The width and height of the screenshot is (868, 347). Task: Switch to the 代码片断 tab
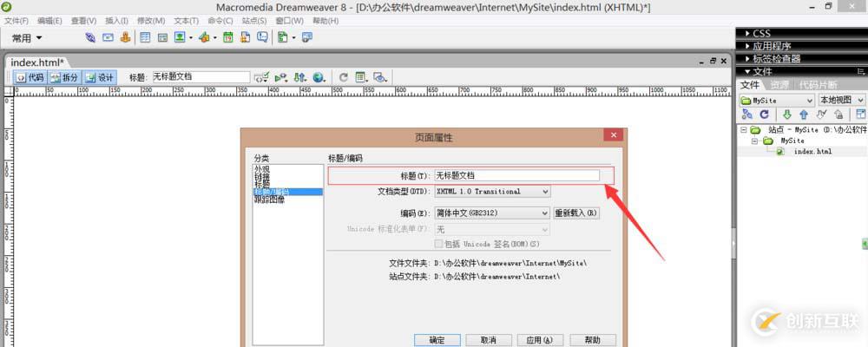point(818,85)
